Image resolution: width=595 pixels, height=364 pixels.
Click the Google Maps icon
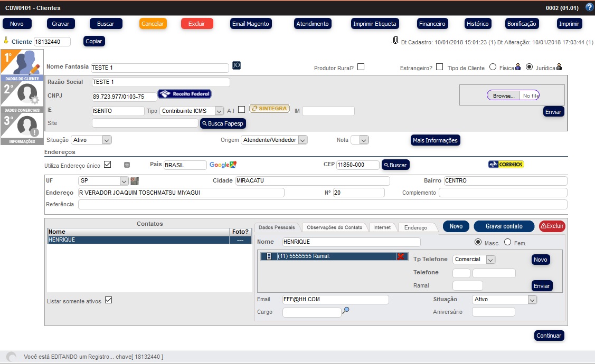223,165
